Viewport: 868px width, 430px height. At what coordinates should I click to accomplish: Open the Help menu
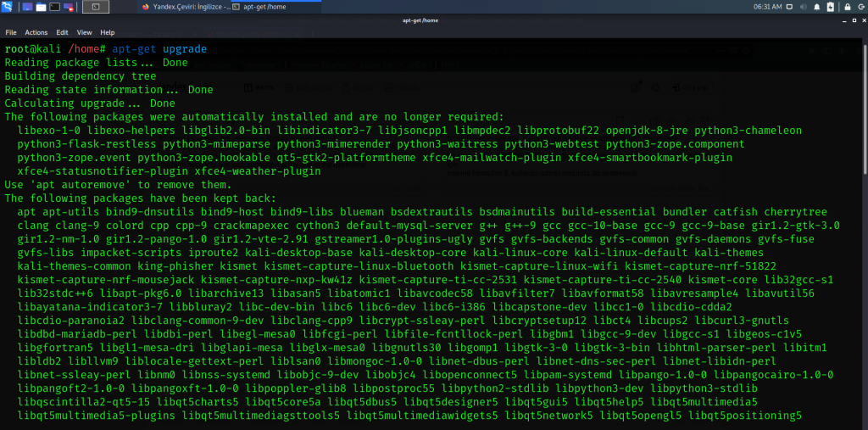[x=107, y=32]
